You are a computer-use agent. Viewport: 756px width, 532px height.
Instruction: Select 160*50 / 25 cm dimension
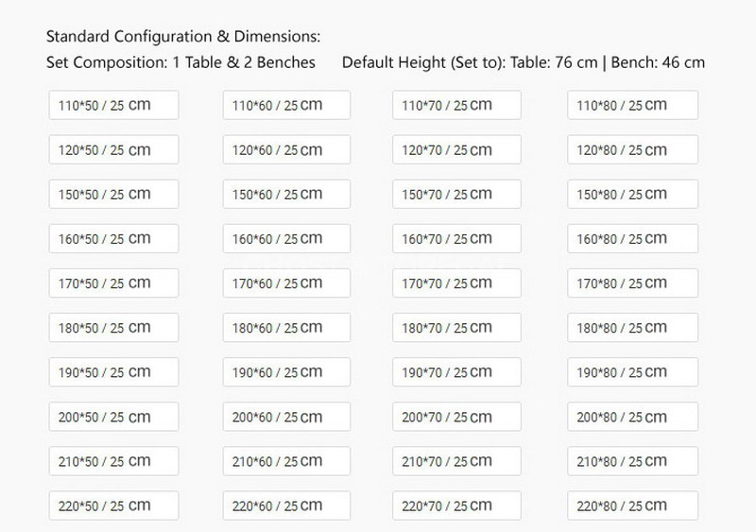(113, 238)
